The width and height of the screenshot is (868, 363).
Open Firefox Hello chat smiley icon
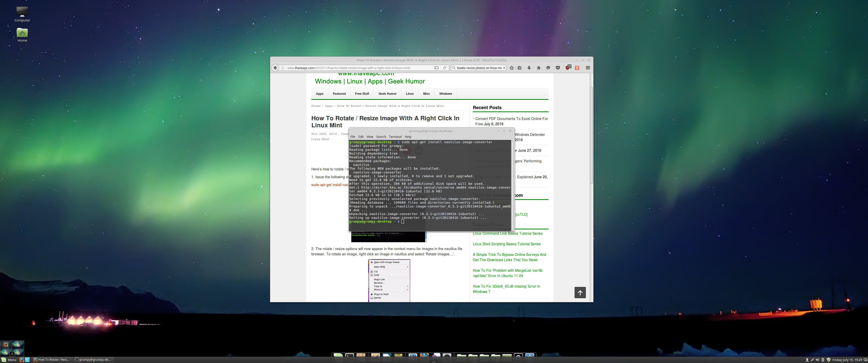(x=548, y=68)
